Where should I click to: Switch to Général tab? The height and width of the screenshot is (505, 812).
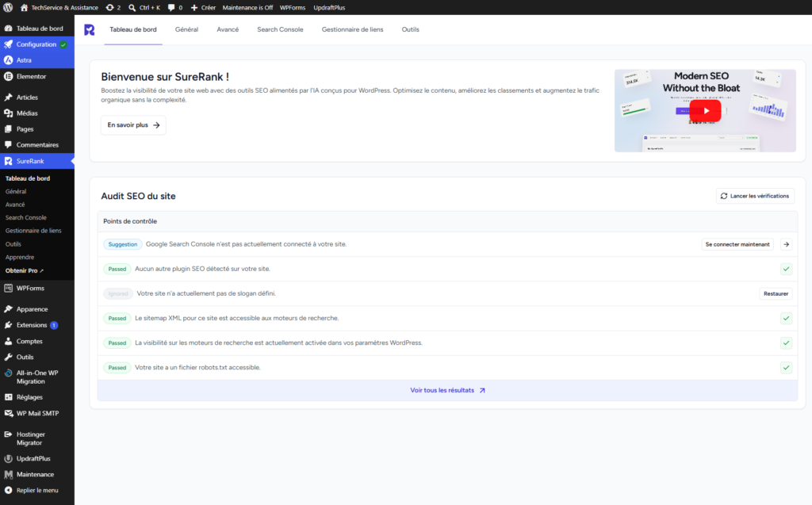click(x=186, y=29)
